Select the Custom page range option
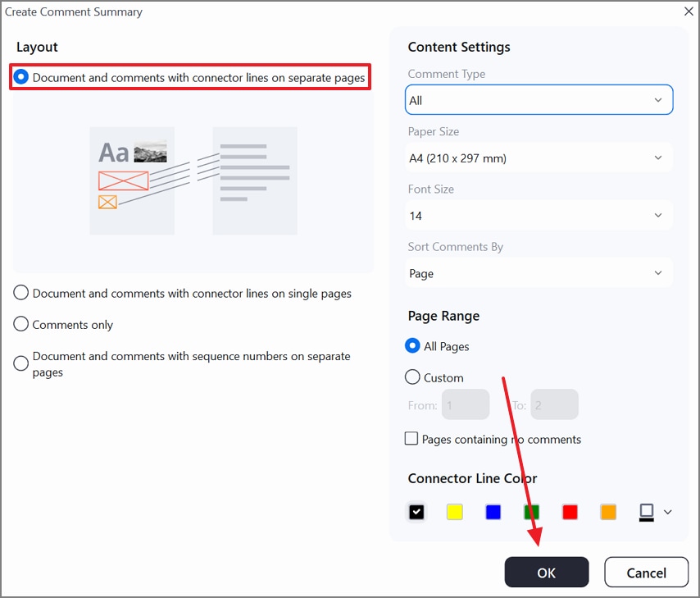The height and width of the screenshot is (598, 700). (x=412, y=377)
